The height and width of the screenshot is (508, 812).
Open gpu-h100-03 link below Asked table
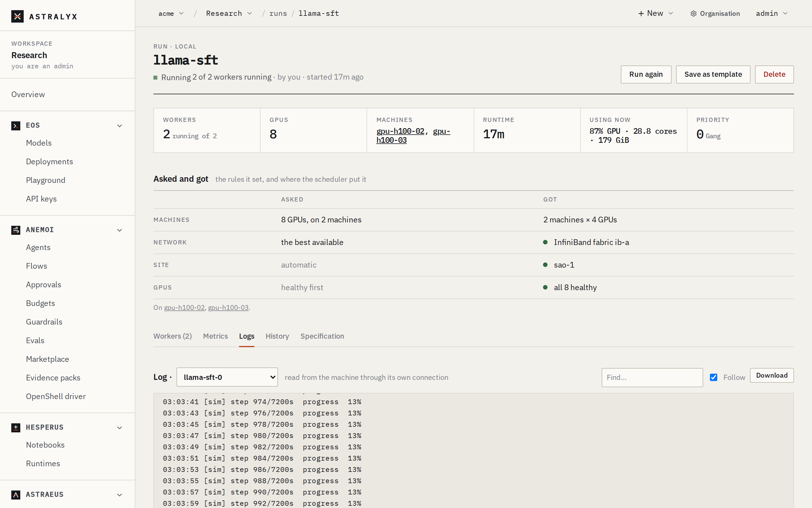click(228, 307)
